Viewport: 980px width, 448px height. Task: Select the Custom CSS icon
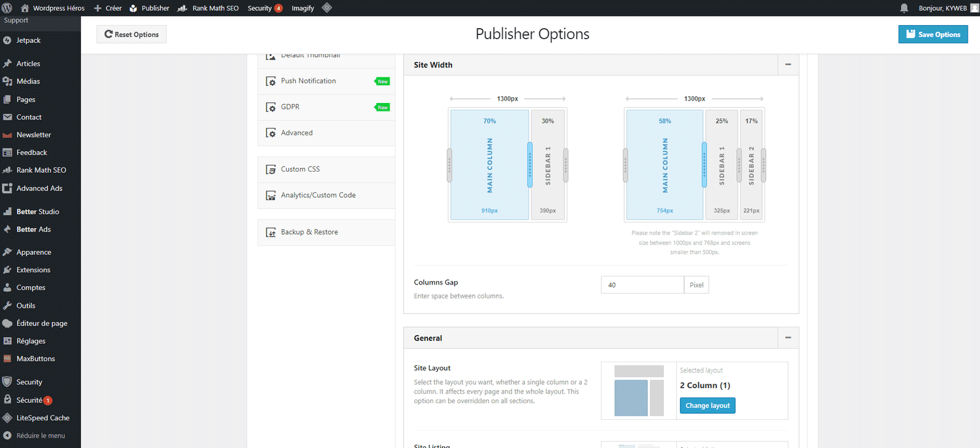pos(271,170)
